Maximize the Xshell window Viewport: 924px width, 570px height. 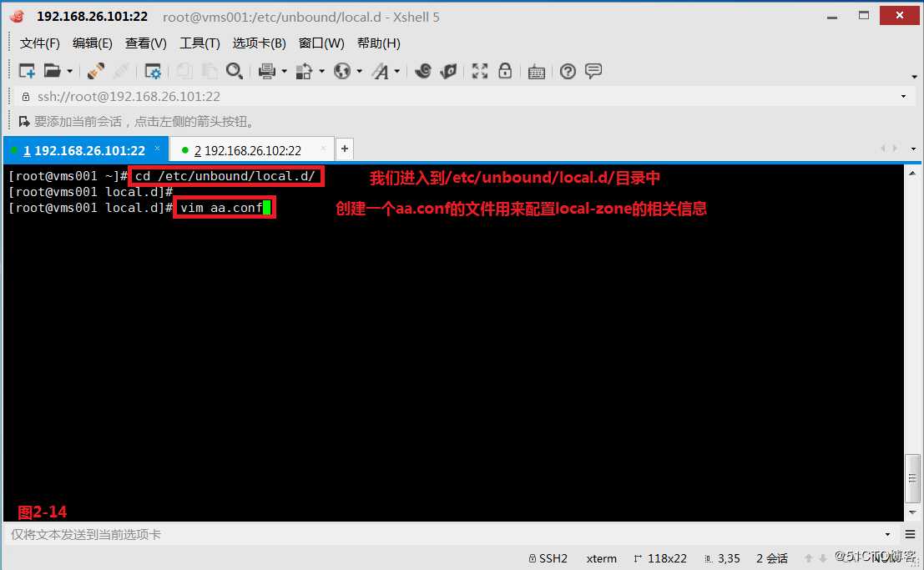pos(864,16)
